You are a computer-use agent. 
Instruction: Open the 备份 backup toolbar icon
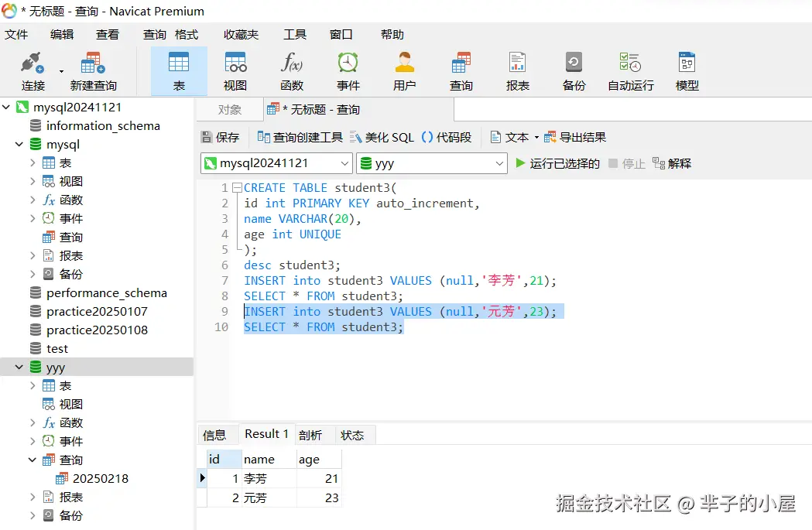574,71
